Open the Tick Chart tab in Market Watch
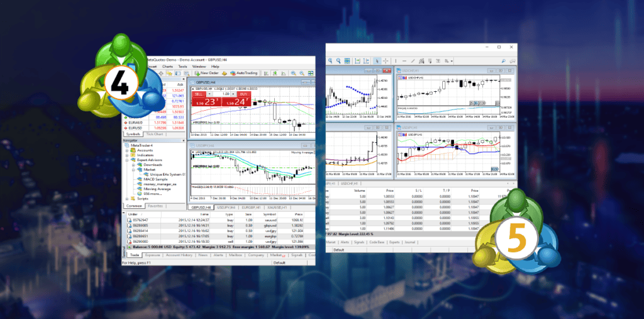This screenshot has height=319, width=644. [153, 134]
